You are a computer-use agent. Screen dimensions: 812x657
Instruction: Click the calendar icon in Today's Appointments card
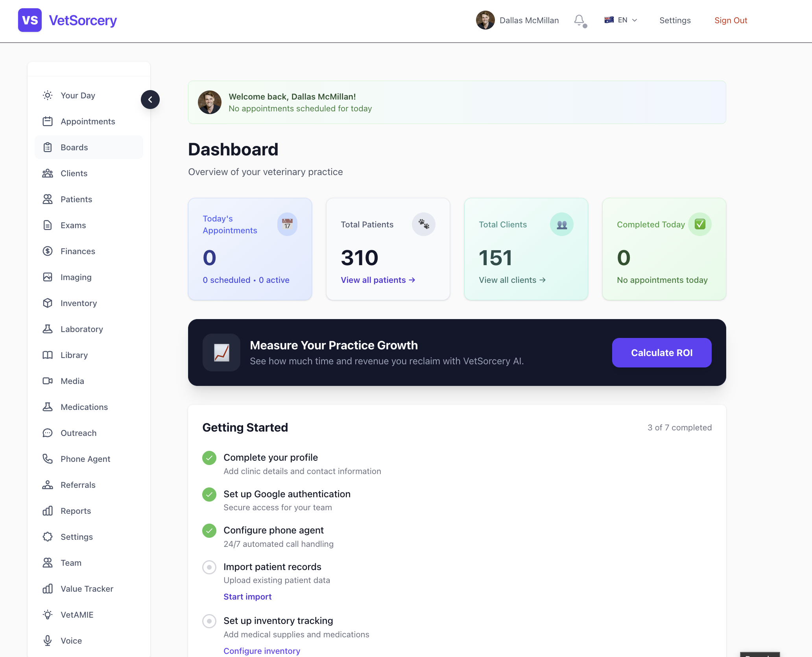click(x=287, y=224)
